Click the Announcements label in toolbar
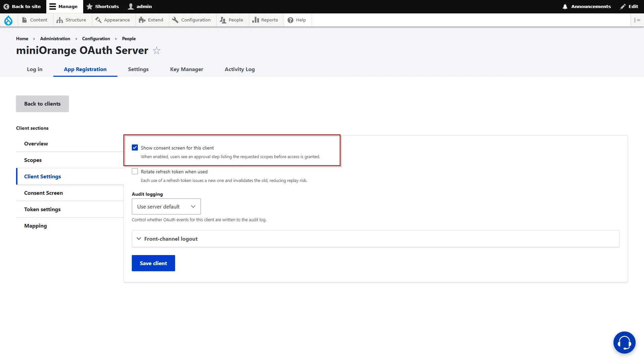This screenshot has width=644, height=362. [591, 7]
